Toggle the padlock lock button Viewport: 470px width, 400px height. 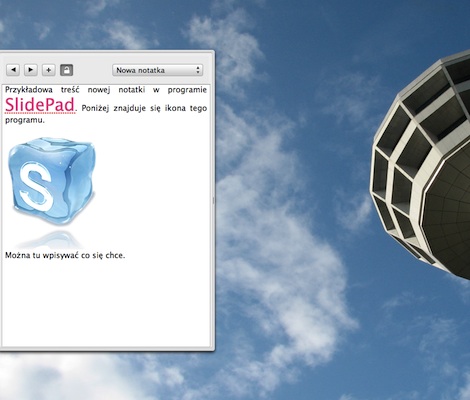(66, 70)
